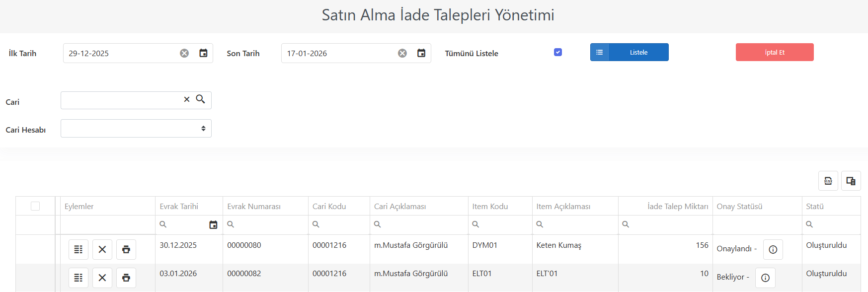Open filter options for Cari Kodu
Image resolution: width=868 pixels, height=292 pixels.
coord(316,224)
